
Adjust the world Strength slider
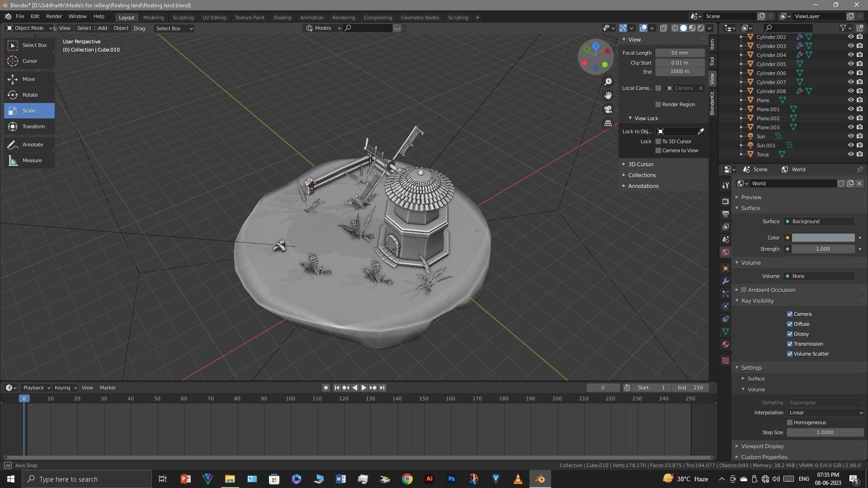[x=823, y=249]
